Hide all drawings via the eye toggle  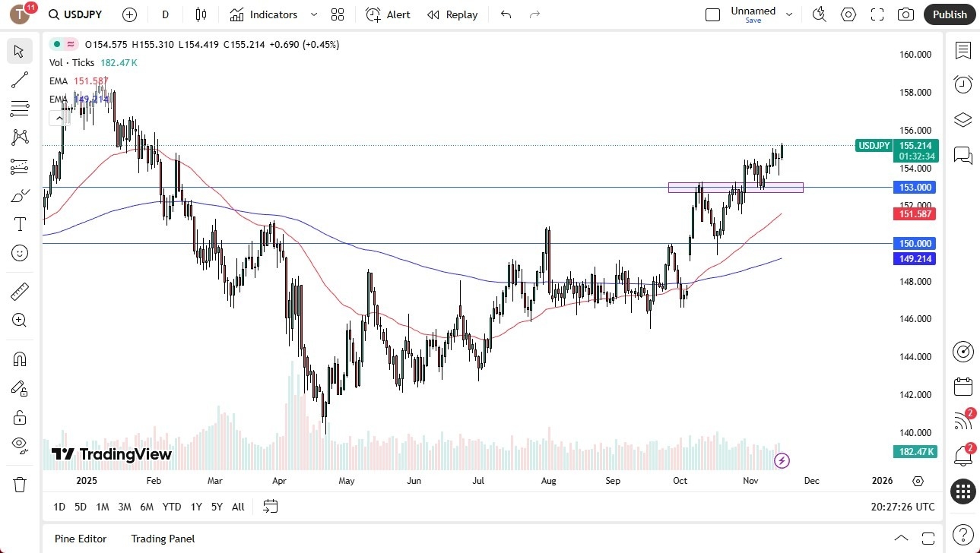pos(19,445)
